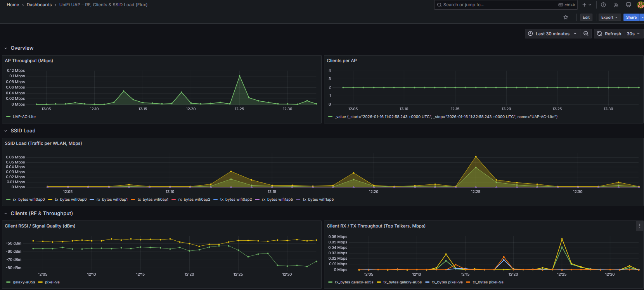The image size is (644, 290).
Task: Collapse the Overview row
Action: click(6, 48)
